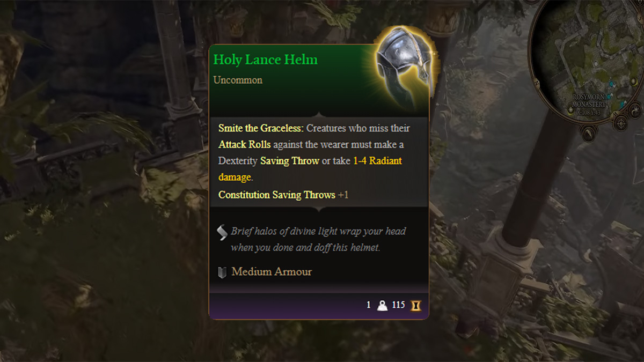Click a teal party member marker on the minimap
Screen dimensions: 644x362
coord(612,83)
